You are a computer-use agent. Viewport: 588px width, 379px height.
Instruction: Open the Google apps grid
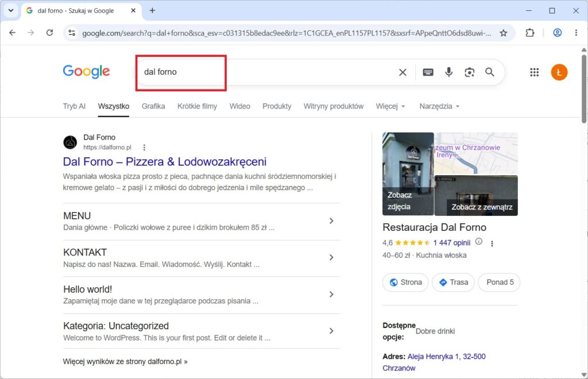click(x=534, y=72)
